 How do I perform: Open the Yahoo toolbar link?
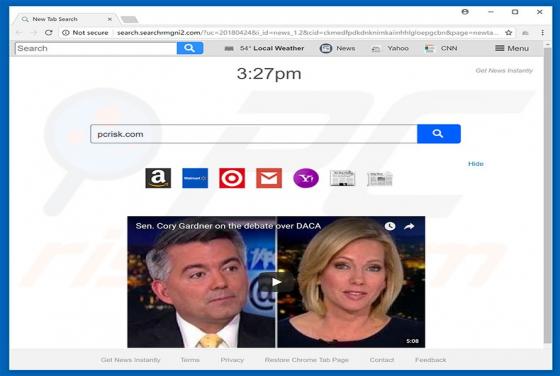tap(390, 48)
